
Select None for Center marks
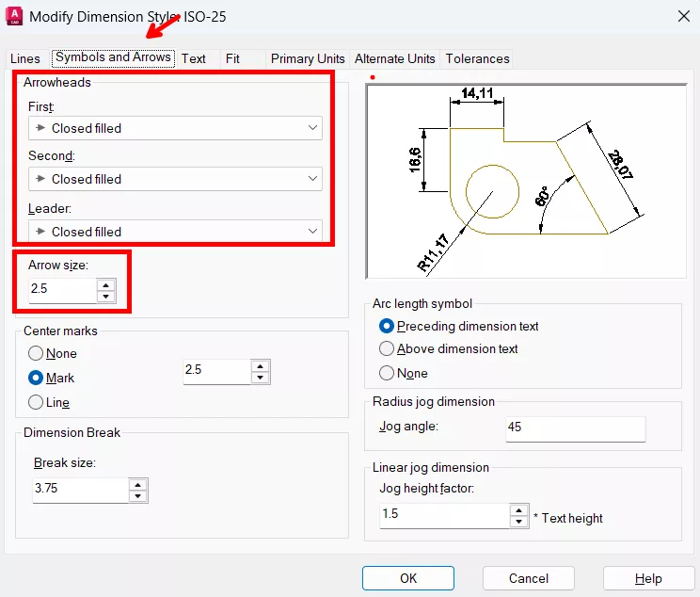36,354
